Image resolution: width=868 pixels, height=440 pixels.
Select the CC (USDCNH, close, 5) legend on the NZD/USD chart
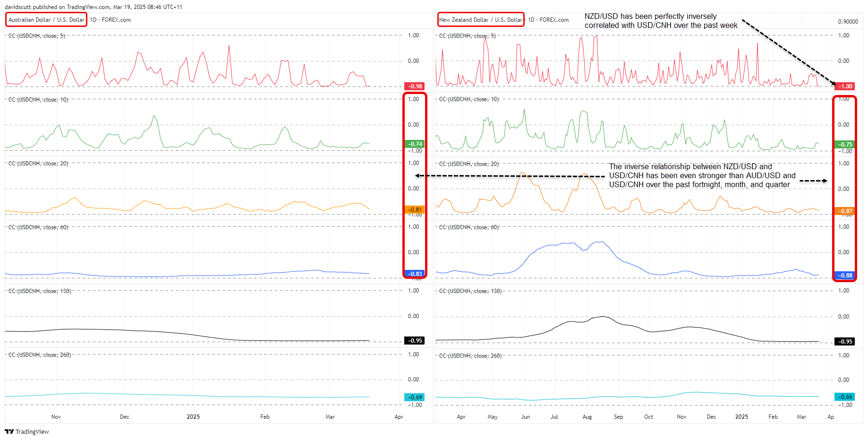tap(468, 36)
